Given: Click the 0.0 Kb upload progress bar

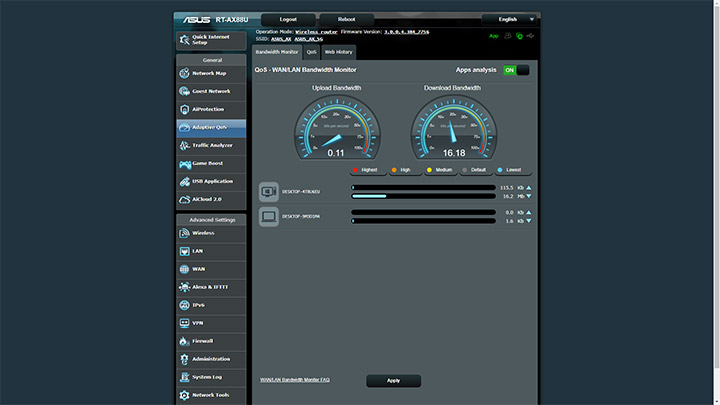Looking at the screenshot, I should point(423,212).
